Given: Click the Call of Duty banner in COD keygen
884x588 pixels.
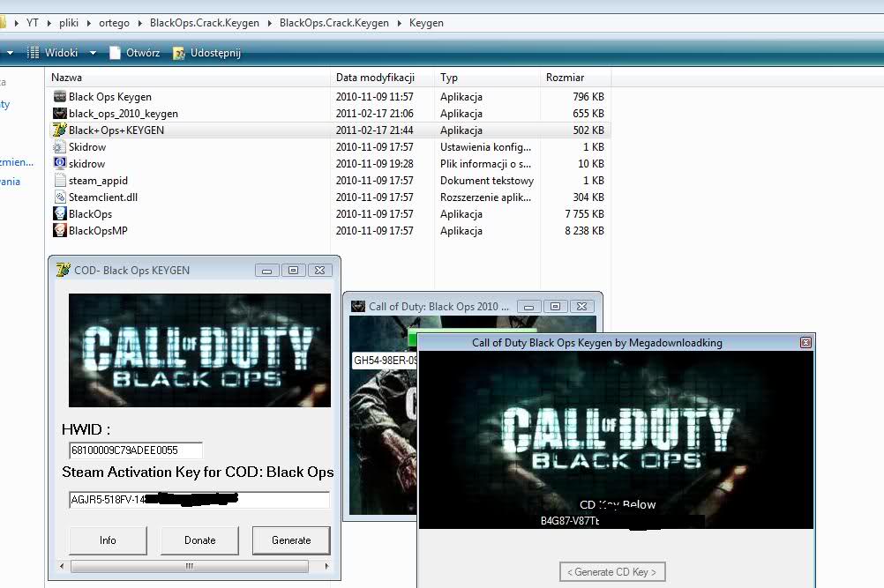Looking at the screenshot, I should click(199, 350).
